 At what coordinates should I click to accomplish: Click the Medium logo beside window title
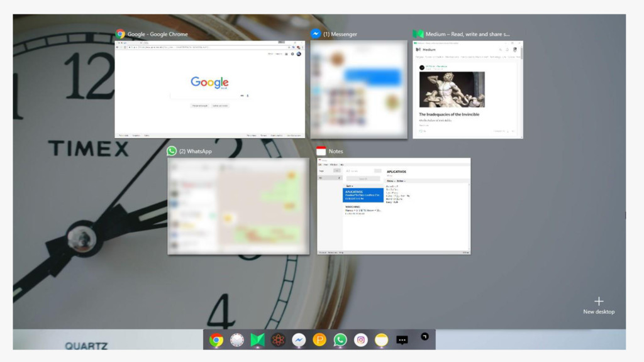418,34
